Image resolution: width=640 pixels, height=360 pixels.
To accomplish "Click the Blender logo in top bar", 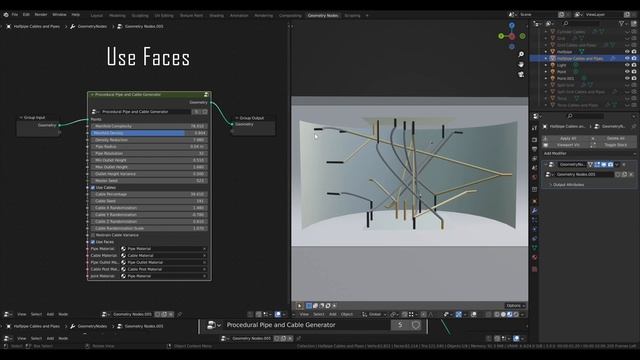I will pyautogui.click(x=6, y=15).
